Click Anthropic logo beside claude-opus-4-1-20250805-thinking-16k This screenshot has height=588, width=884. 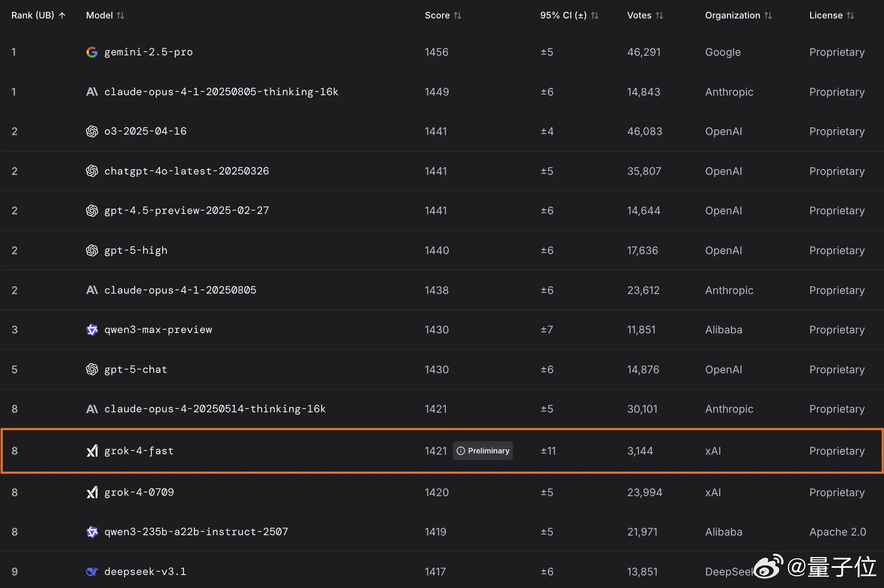coord(92,92)
